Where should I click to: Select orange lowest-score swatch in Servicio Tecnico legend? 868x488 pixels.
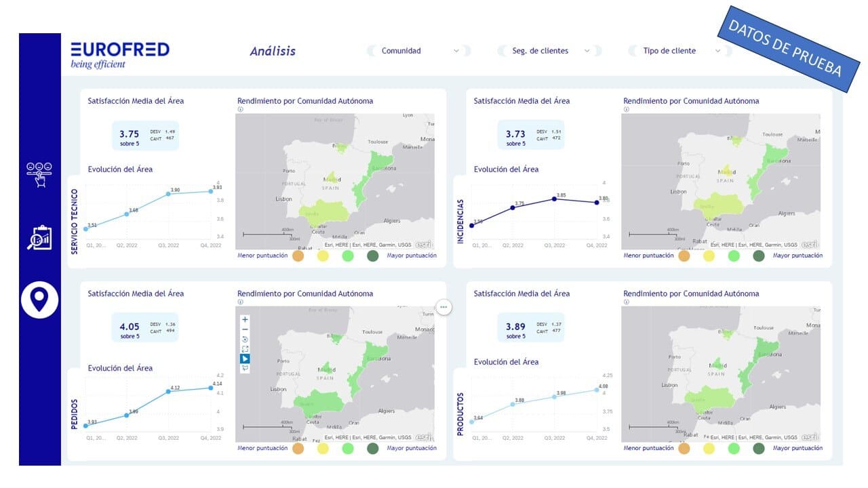298,256
